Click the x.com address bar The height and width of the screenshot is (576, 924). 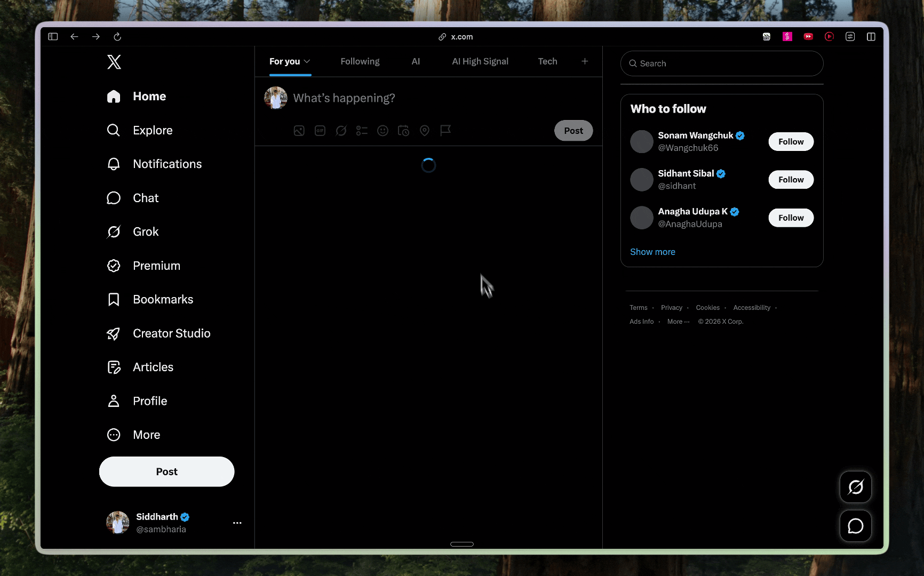pos(456,37)
